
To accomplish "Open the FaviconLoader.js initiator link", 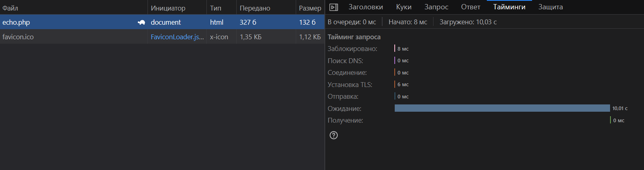I will (x=177, y=37).
